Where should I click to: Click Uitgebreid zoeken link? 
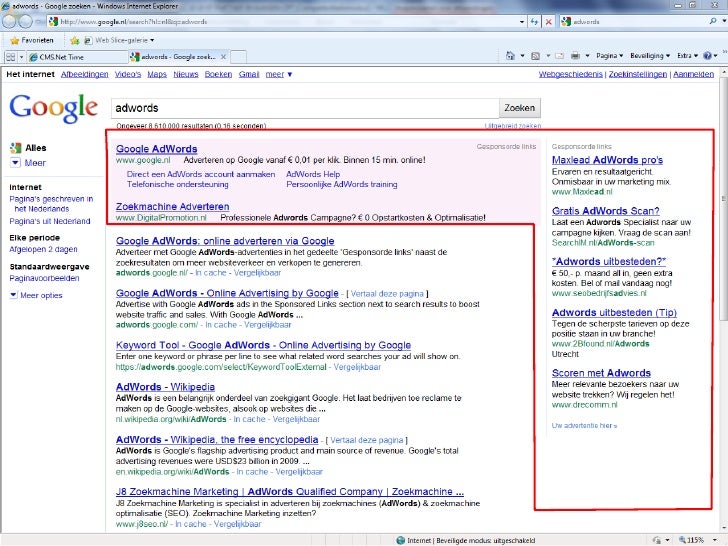[x=513, y=126]
